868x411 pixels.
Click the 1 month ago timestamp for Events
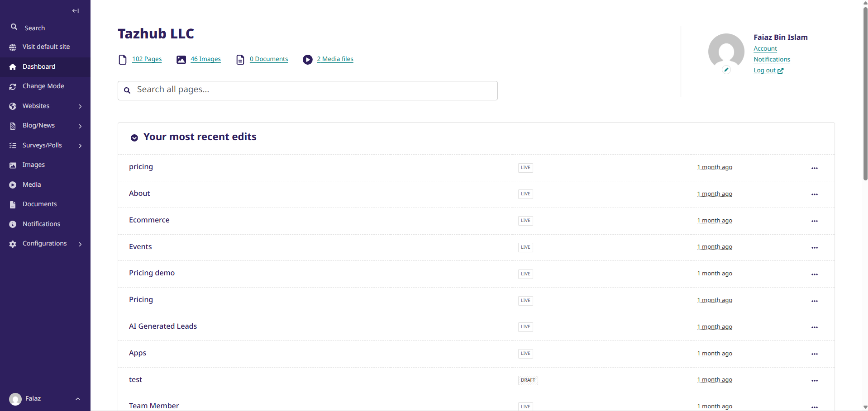tap(715, 247)
